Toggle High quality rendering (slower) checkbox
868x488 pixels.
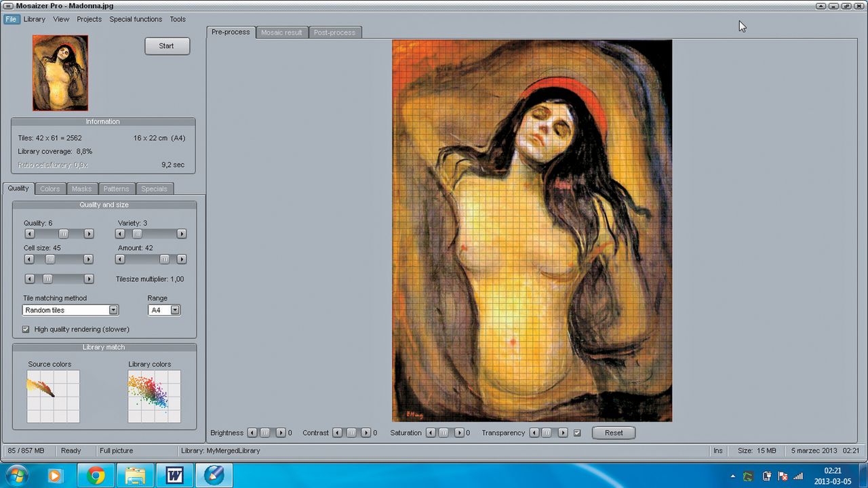(x=26, y=329)
